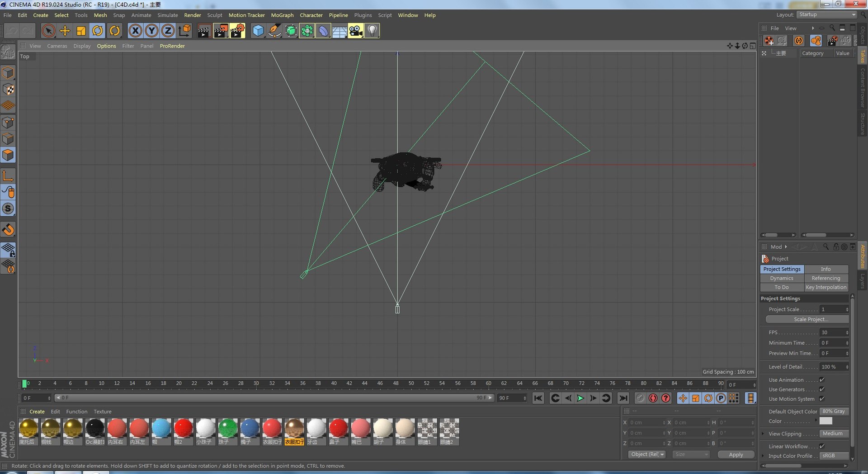
Task: Open the Layout Startup dropdown
Action: point(827,14)
